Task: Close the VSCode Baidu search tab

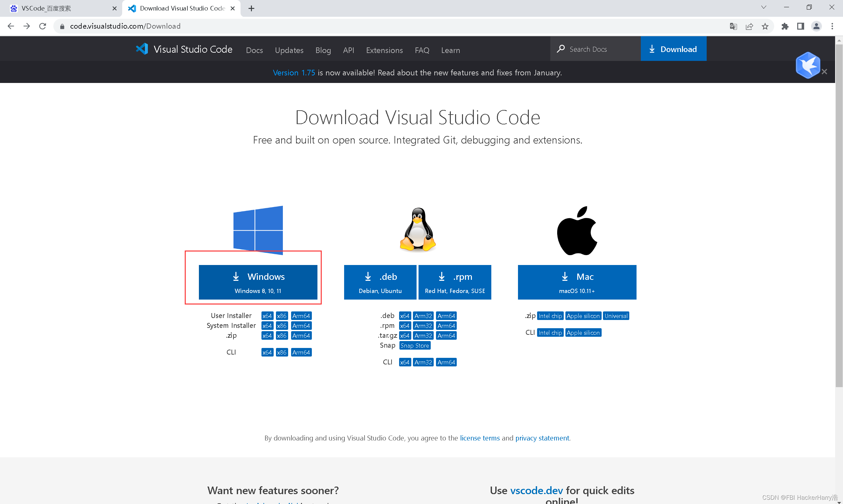Action: pyautogui.click(x=115, y=8)
